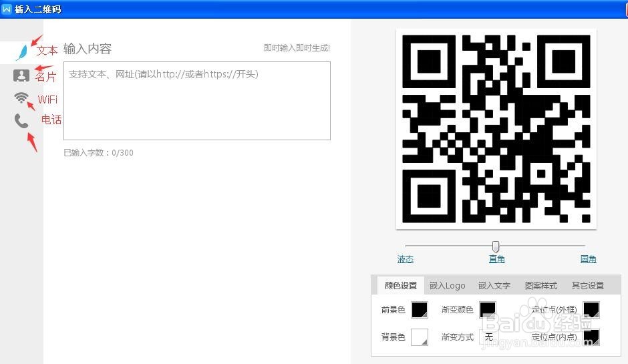Image resolution: width=628 pixels, height=364 pixels.
Task: Select the text feather icon in sidebar
Action: (x=22, y=53)
